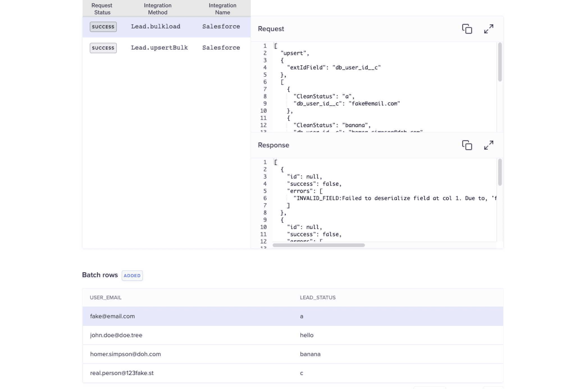
Task: Click the USER_EMAIL column header
Action: [106, 297]
